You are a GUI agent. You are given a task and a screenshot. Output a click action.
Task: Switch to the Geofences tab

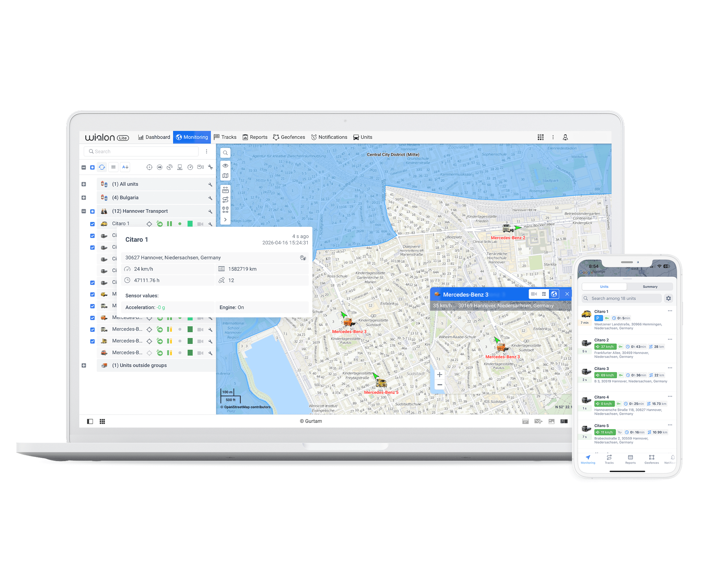pos(289,137)
